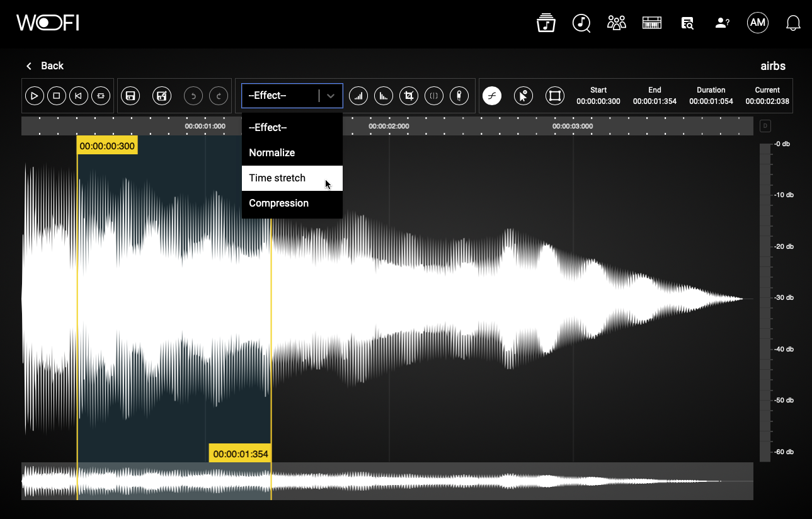Image resolution: width=812 pixels, height=519 pixels.
Task: Select Normalize from the effect list
Action: 292,152
